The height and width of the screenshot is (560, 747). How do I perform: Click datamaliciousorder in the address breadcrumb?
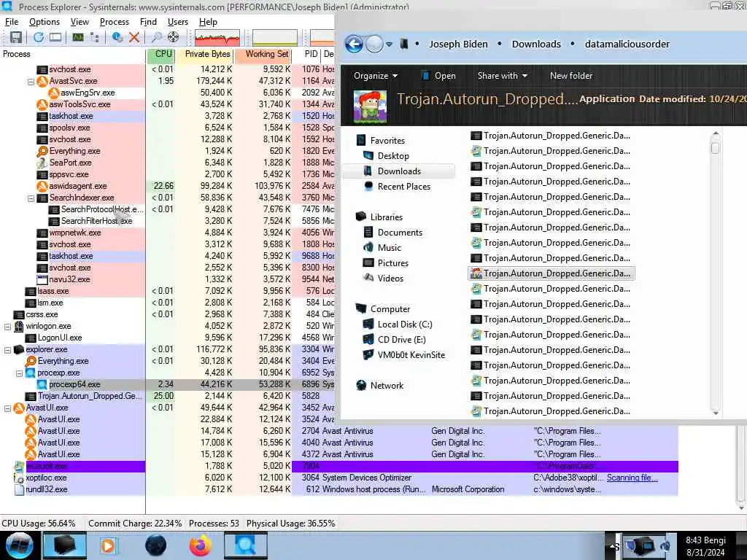point(627,44)
